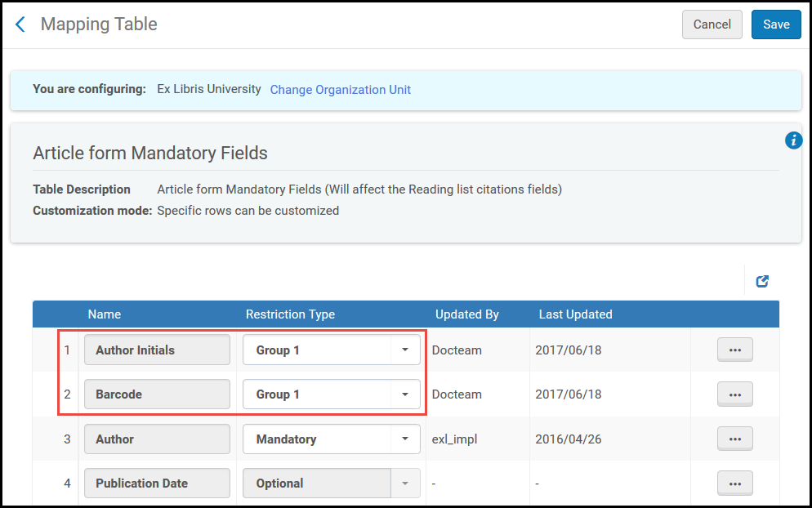Click the Author Initials name field
The height and width of the screenshot is (508, 812).
tap(157, 350)
